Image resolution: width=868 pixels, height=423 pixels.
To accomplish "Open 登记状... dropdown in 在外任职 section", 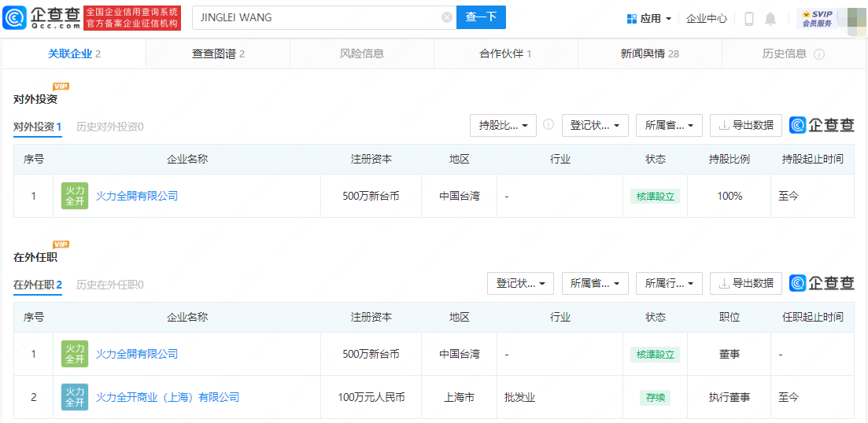I will point(521,283).
